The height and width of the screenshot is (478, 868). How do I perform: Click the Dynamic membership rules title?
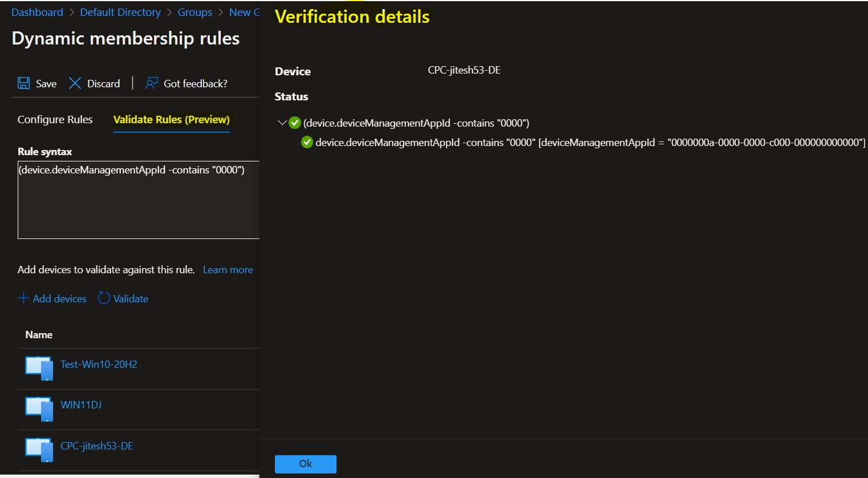click(125, 38)
